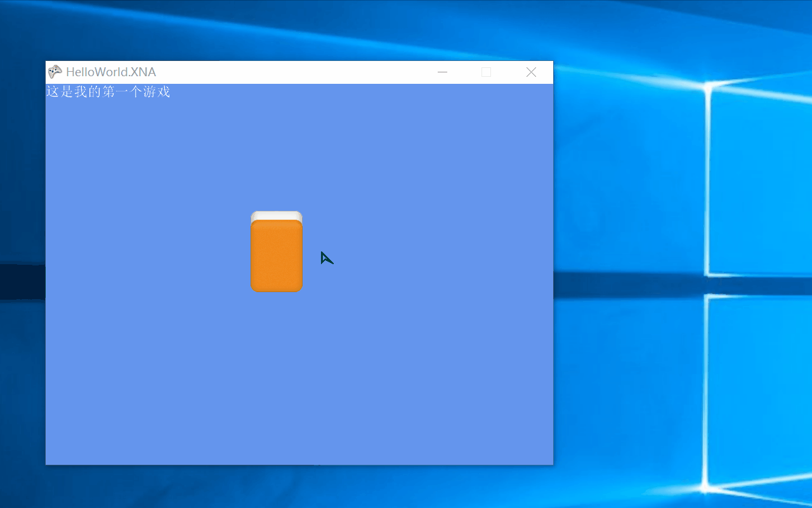812x508 pixels.
Task: Click the Chinese text "这是我的第一个游戏"
Action: 108,92
